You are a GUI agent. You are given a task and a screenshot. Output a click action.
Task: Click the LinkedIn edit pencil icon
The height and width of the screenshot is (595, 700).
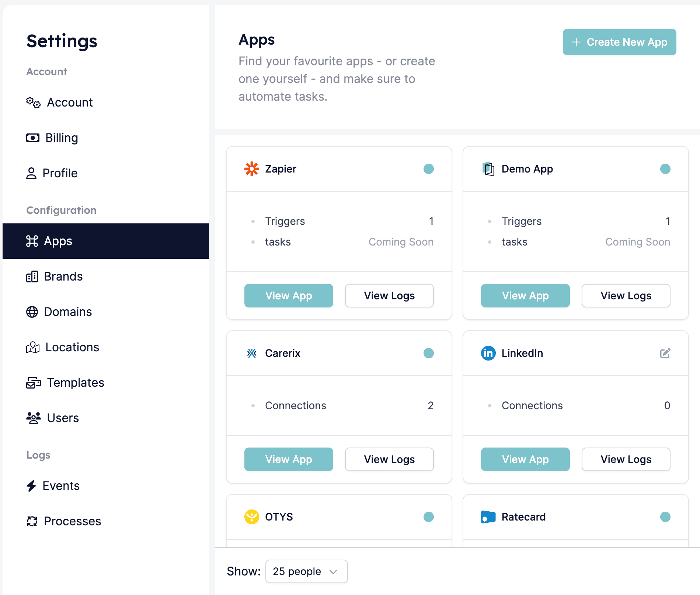665,353
